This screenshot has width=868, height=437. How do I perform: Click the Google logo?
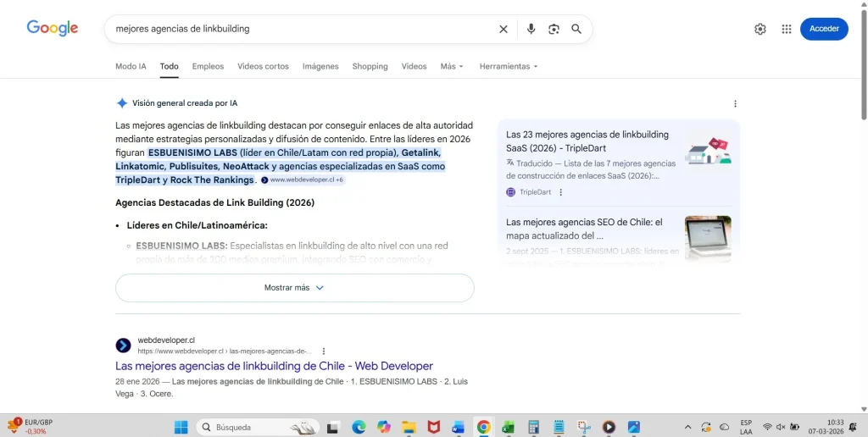(53, 28)
